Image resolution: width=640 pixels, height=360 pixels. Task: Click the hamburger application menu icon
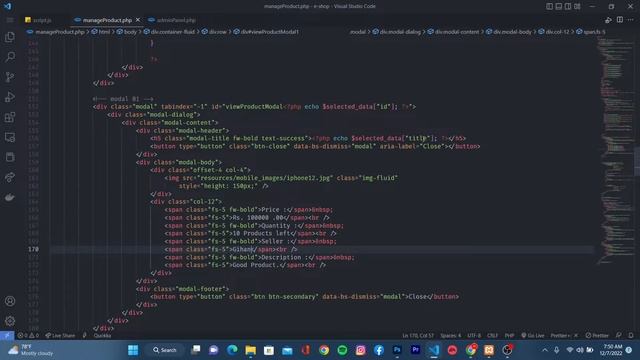pyautogui.click(x=10, y=20)
